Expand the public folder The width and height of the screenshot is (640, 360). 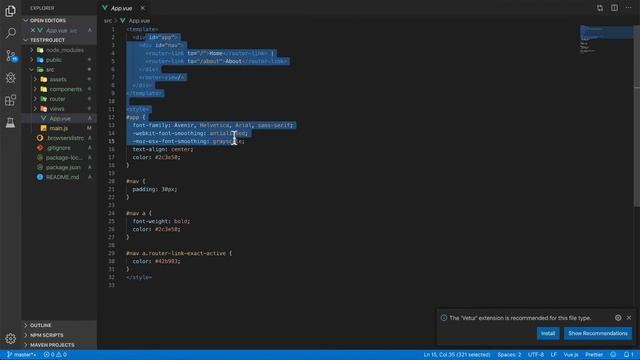[x=59, y=60]
